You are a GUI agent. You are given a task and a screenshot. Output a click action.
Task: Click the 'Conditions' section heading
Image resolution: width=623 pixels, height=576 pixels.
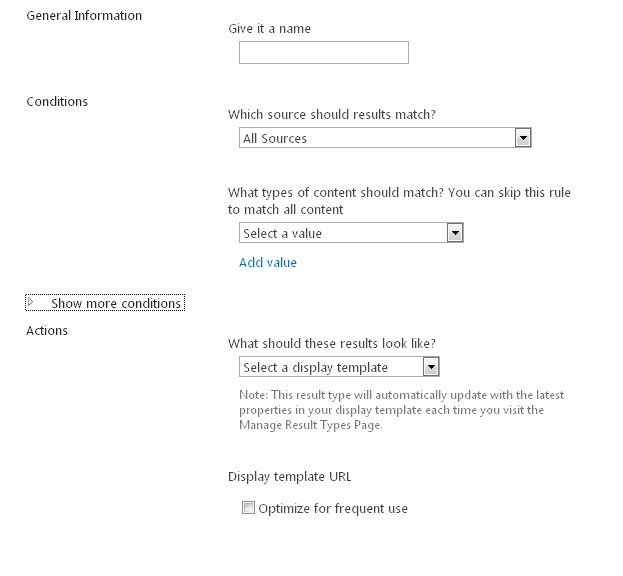57,101
